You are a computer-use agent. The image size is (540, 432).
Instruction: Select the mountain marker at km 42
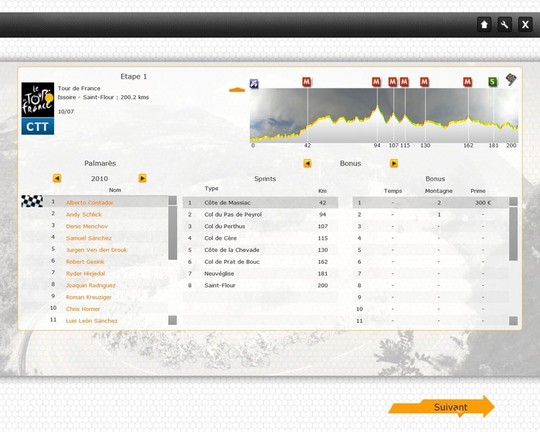coord(307,82)
